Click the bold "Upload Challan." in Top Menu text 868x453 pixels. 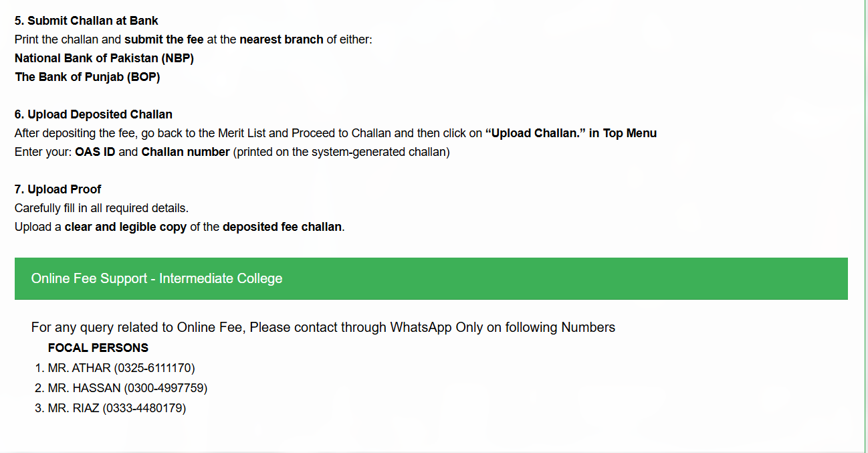[571, 133]
